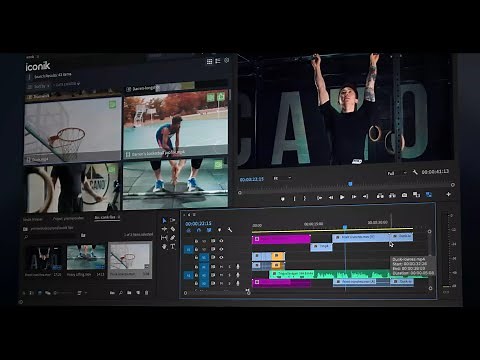Lock the top video track
The width and height of the screenshot is (480, 360).
pos(196,241)
